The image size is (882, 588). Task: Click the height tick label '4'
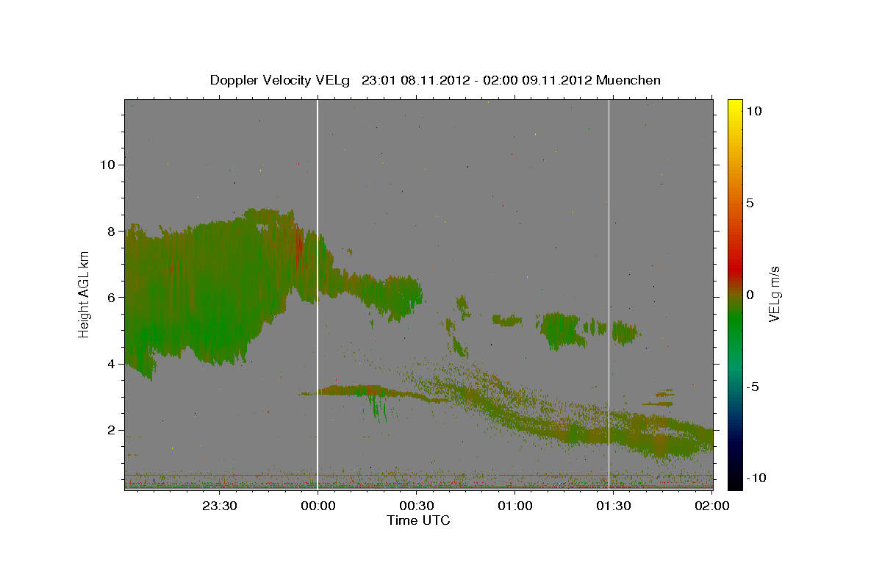(110, 364)
